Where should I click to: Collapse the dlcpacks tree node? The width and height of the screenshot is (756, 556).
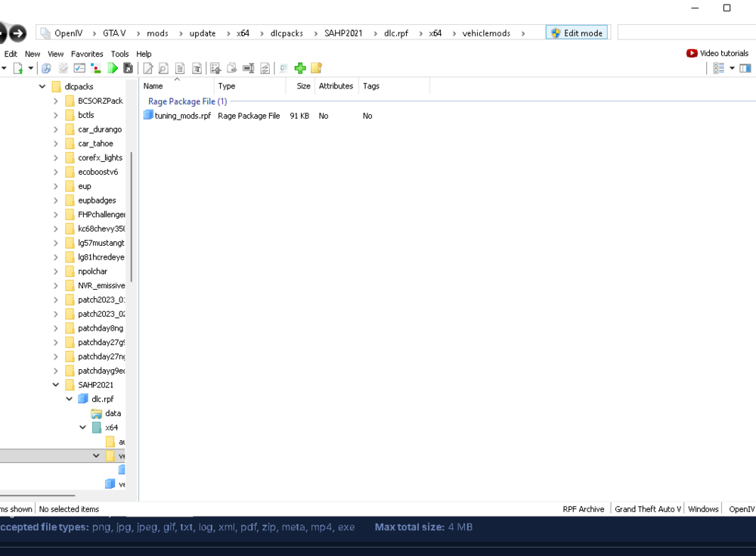click(42, 86)
